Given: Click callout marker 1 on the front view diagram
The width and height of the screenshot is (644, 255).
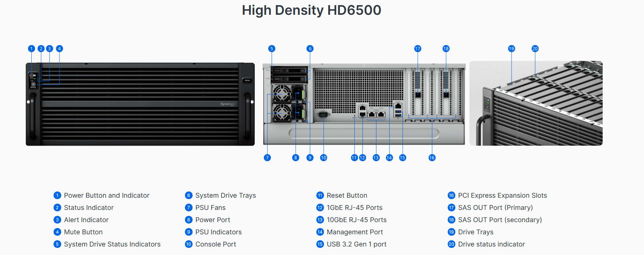Looking at the screenshot, I should coord(31,48).
